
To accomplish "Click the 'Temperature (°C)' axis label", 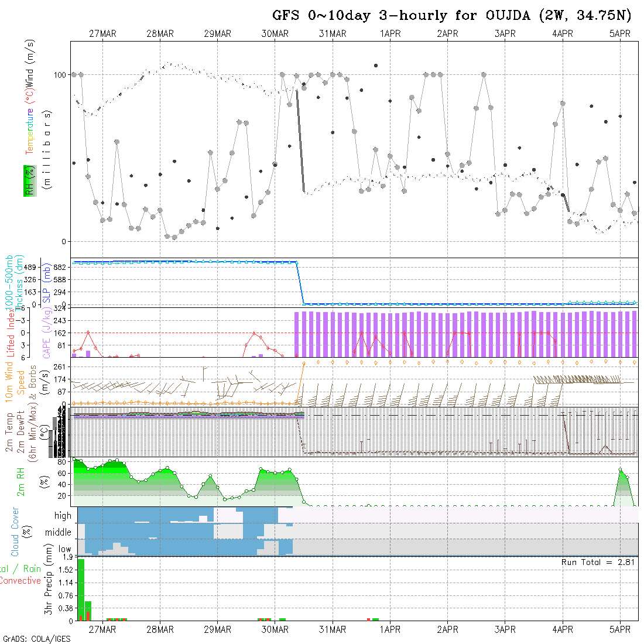I will tap(30, 122).
